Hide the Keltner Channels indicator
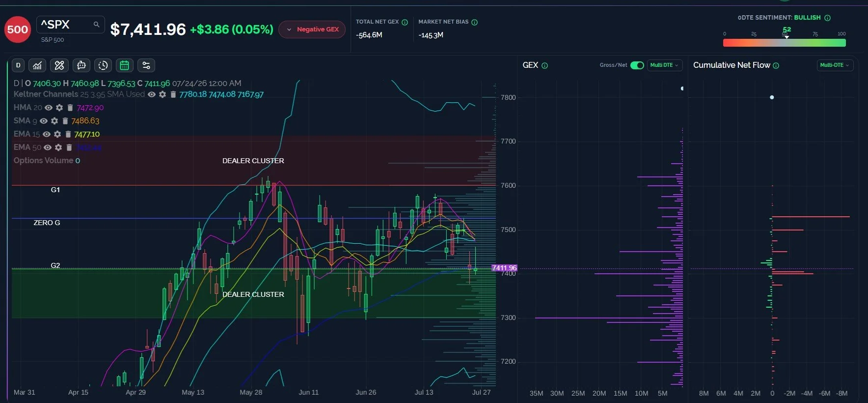The height and width of the screenshot is (403, 868). 152,94
